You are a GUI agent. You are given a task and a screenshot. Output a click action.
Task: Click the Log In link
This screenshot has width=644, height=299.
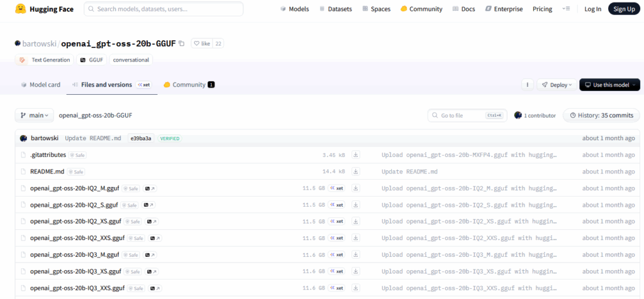(x=592, y=9)
